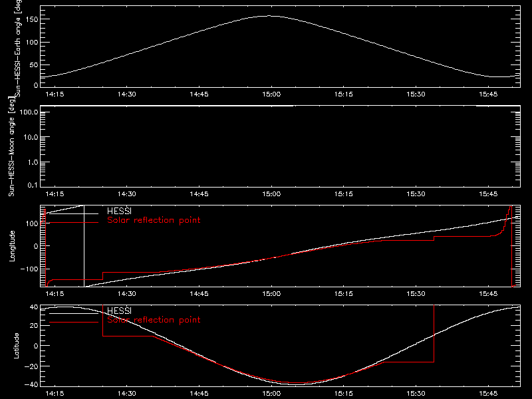Image resolution: width=532 pixels, height=399 pixels.
Task: Select the 14:15 time label under Moon angle plot
Action: 55,194
